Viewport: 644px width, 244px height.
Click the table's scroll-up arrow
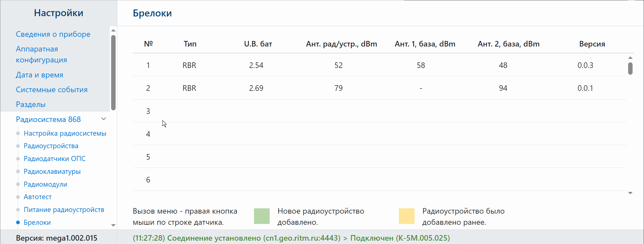point(630,58)
